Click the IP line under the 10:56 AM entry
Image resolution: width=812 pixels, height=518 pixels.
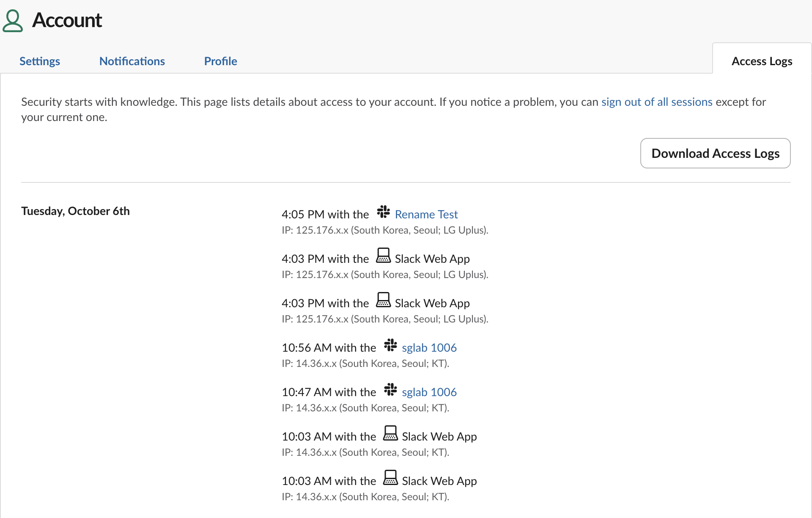pos(365,364)
